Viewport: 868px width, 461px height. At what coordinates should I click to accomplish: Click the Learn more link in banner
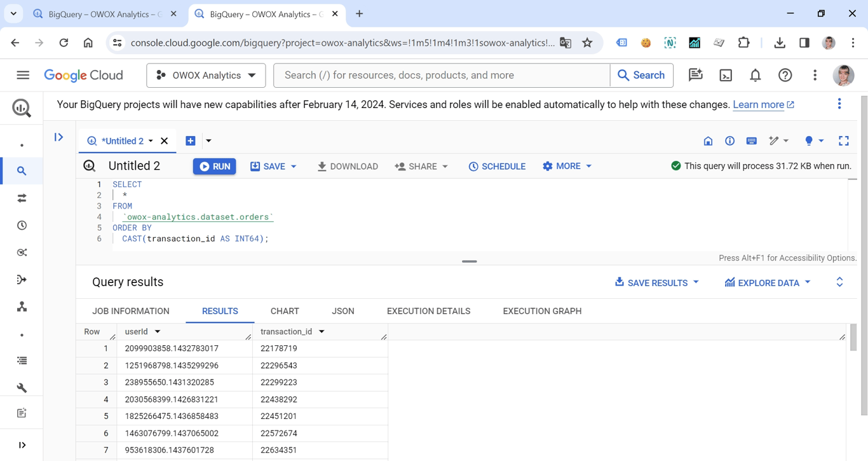pyautogui.click(x=763, y=105)
